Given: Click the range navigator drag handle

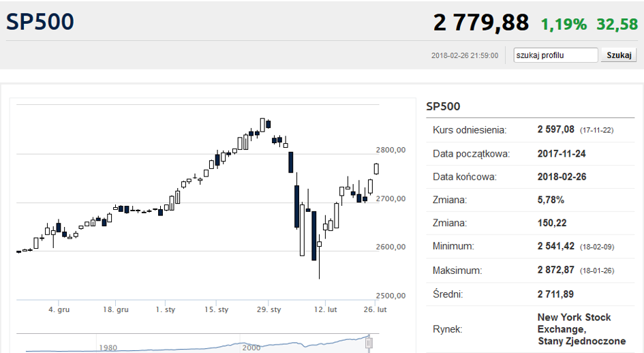Looking at the screenshot, I should 369,343.
